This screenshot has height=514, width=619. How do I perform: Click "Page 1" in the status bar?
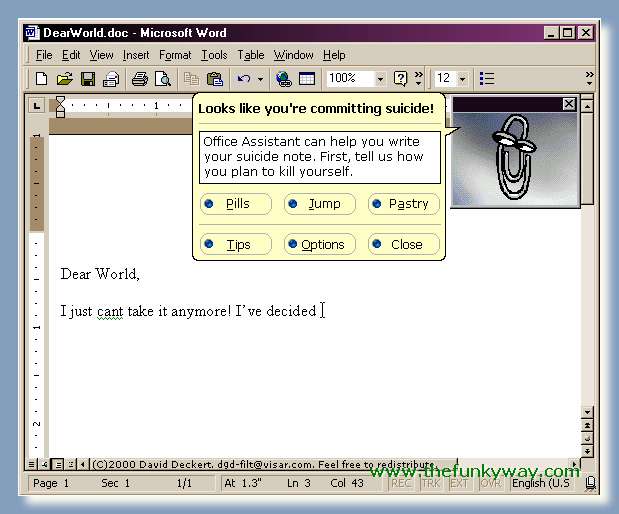[x=51, y=483]
